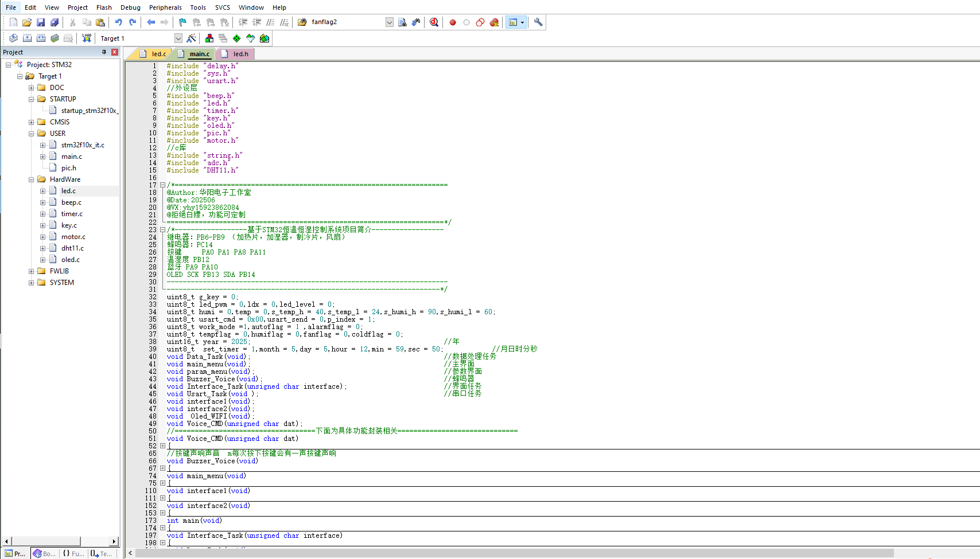
Task: Click into the fanflag2 find text field
Action: point(347,22)
